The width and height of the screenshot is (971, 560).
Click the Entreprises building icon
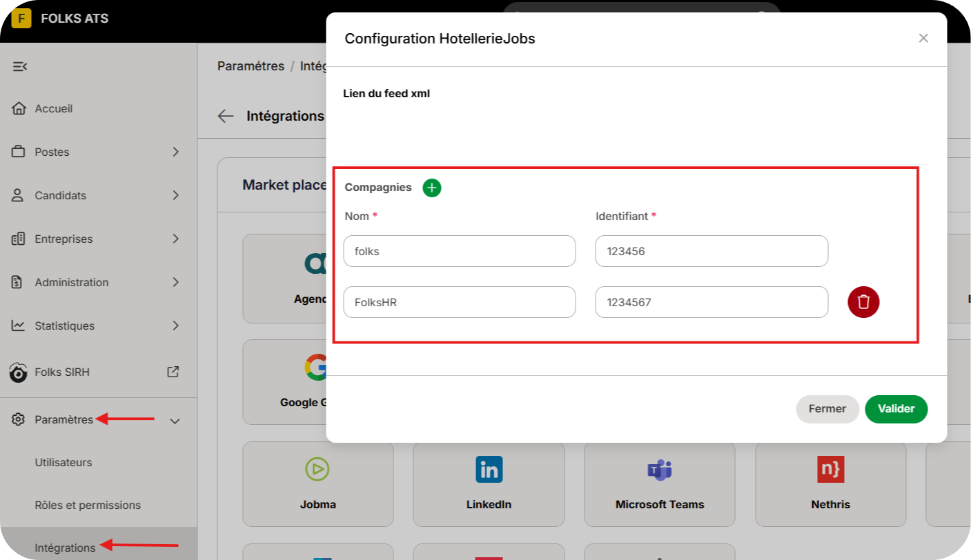[x=19, y=239]
